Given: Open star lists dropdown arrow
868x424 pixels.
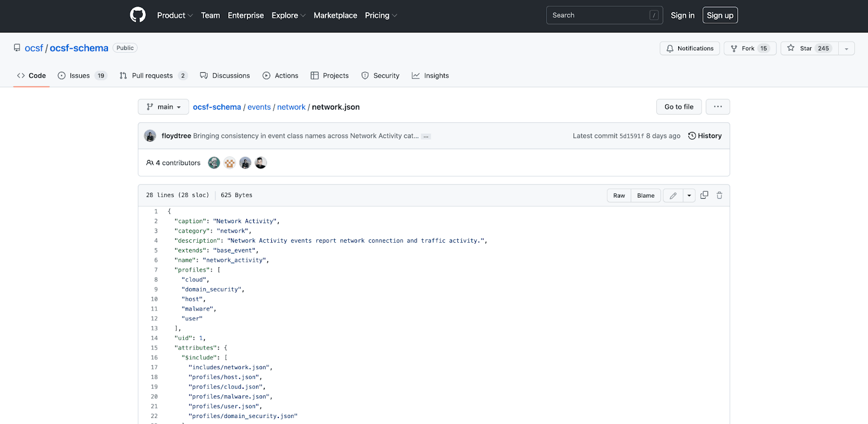Looking at the screenshot, I should tap(846, 48).
